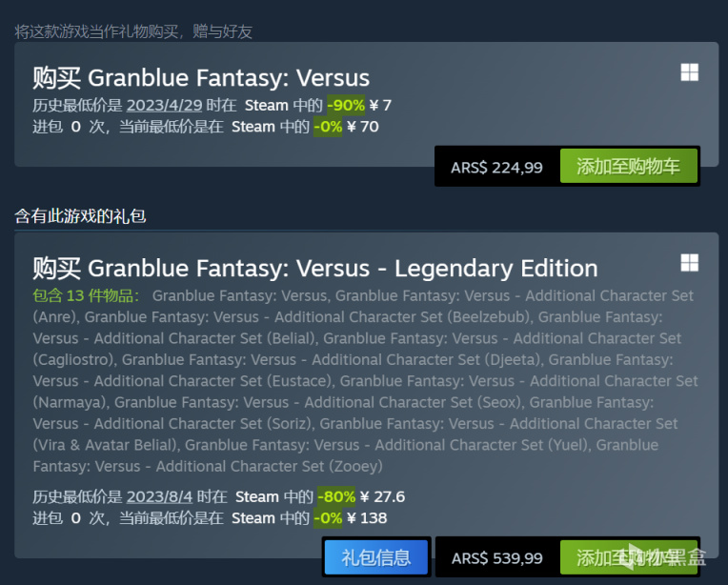The width and height of the screenshot is (728, 585).
Task: Click the 含有此游戏的礼包 section heading
Action: [x=80, y=216]
